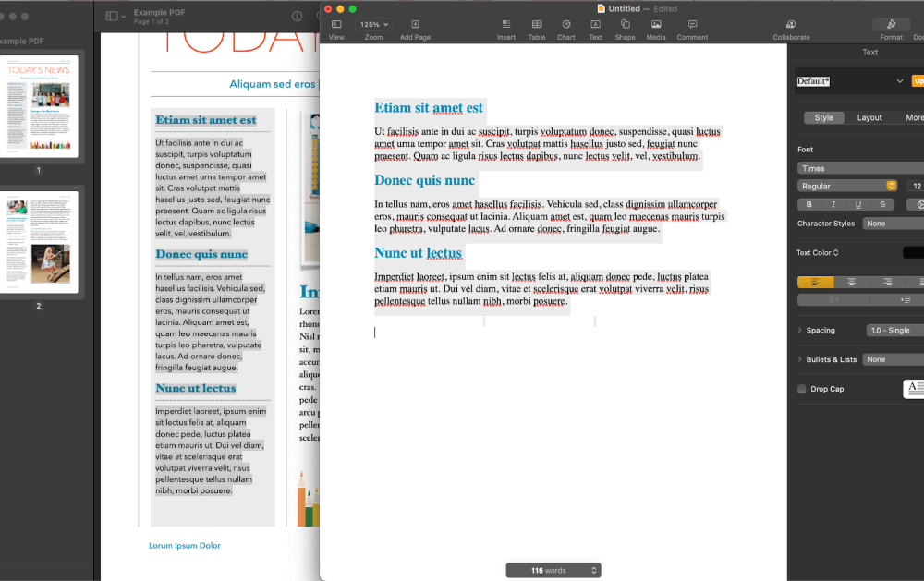Viewport: 924px width, 581px height.
Task: Show the Preview inspector info icon
Action: point(297,16)
